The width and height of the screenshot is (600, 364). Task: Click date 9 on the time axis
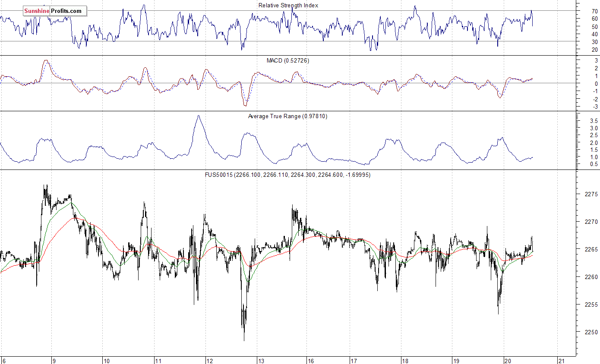pos(54,361)
